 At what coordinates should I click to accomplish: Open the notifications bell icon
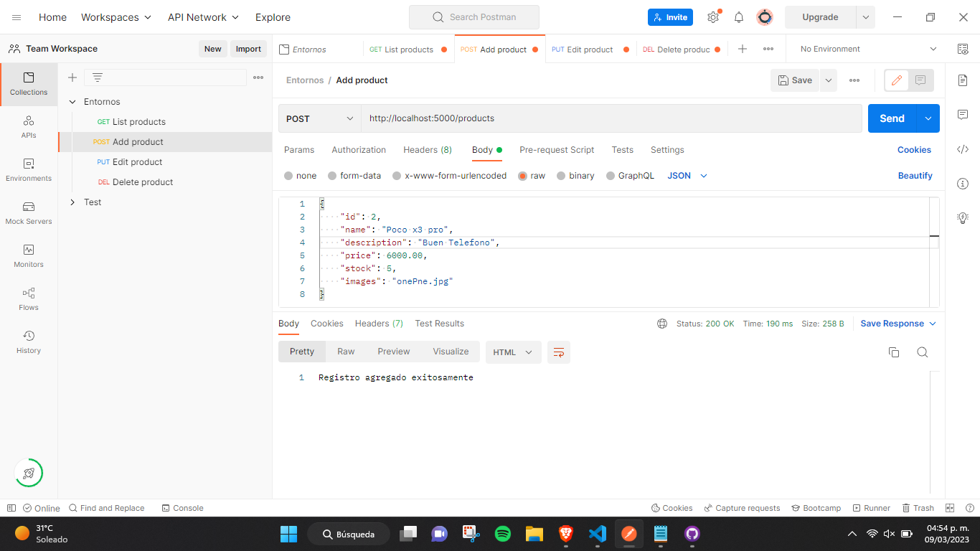coord(739,17)
